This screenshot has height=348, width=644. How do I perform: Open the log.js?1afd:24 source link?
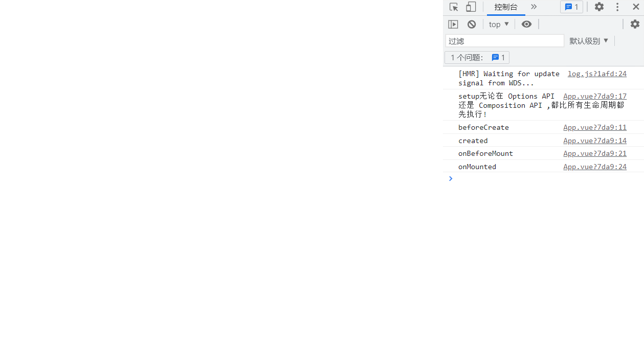coord(597,74)
